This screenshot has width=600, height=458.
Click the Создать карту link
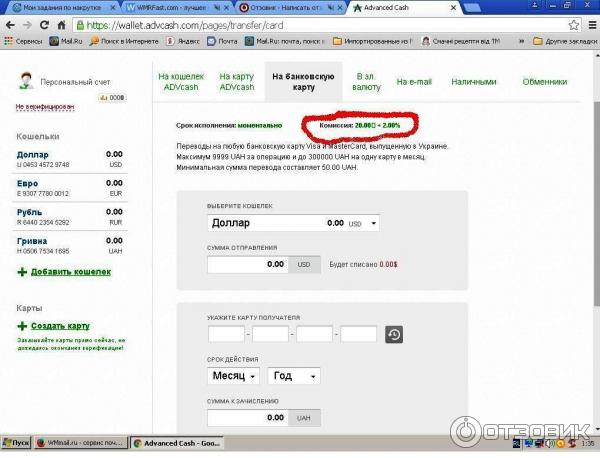click(60, 326)
